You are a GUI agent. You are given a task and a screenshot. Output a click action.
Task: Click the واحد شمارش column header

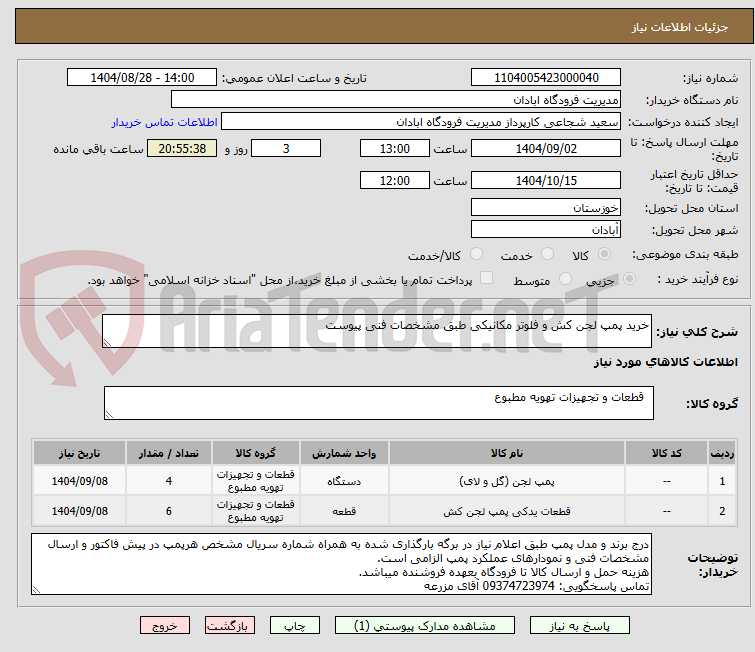(344, 453)
